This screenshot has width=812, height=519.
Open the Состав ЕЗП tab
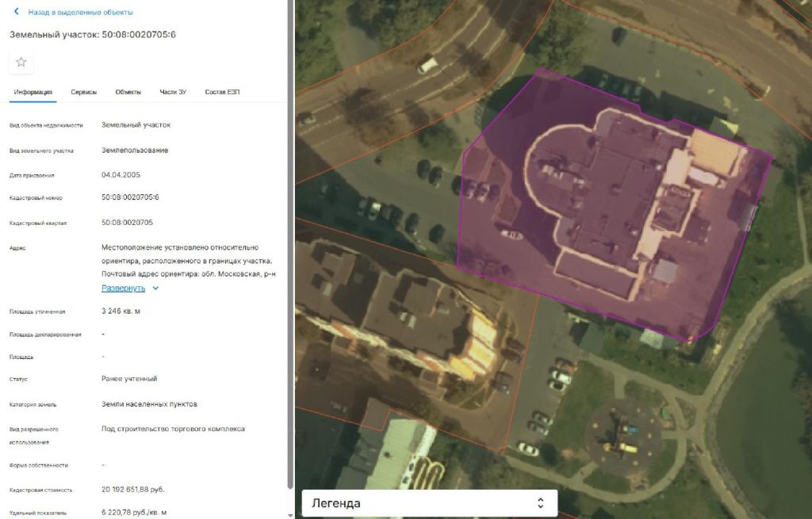click(x=222, y=92)
